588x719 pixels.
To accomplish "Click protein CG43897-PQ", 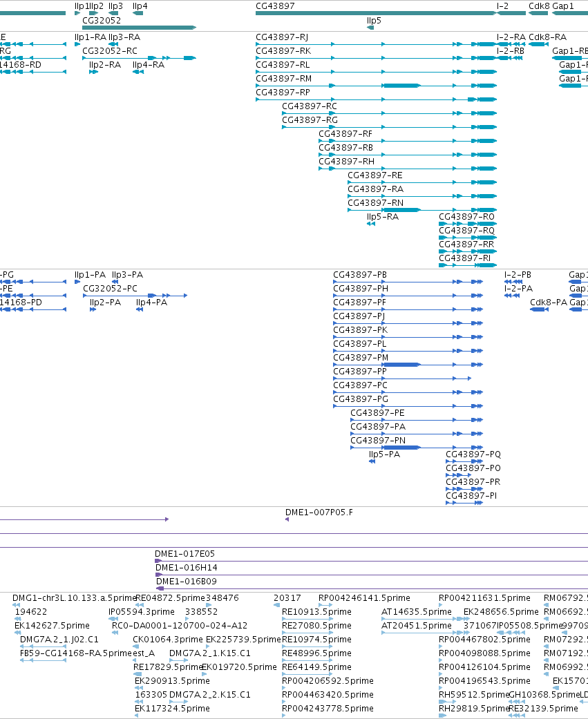I will click(x=464, y=461).
